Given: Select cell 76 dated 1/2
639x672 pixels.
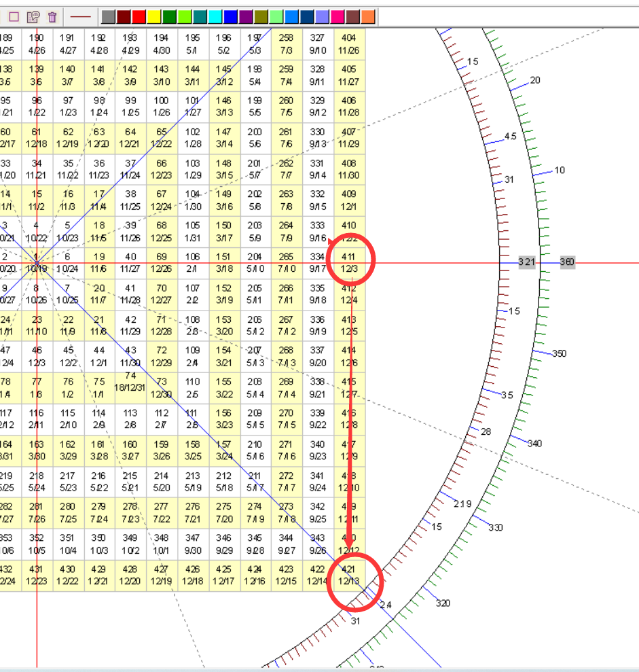Looking at the screenshot, I should click(x=68, y=388).
